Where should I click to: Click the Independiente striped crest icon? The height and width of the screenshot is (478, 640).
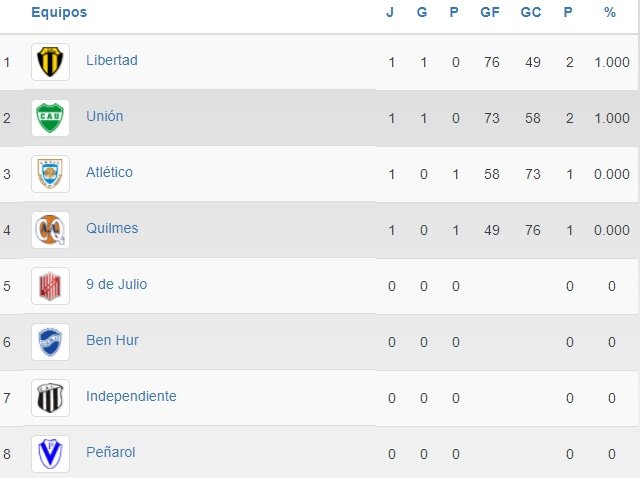pyautogui.click(x=50, y=398)
